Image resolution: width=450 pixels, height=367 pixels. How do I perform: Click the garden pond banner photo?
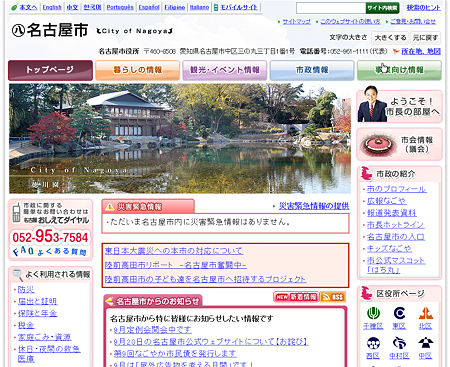(180, 138)
